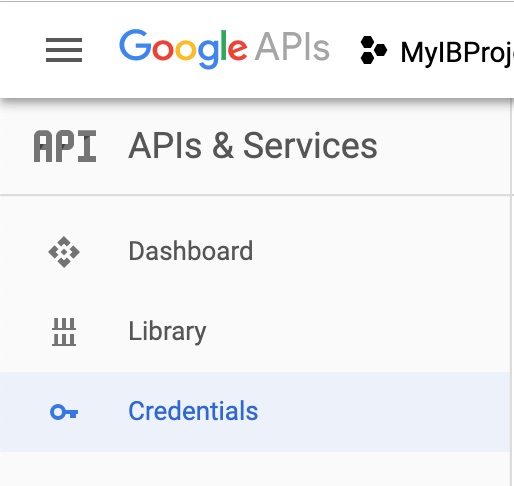Click the API block-letter icon

point(65,146)
